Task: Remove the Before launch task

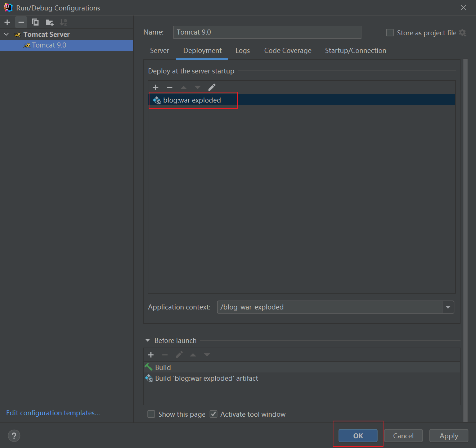Action: coord(165,355)
